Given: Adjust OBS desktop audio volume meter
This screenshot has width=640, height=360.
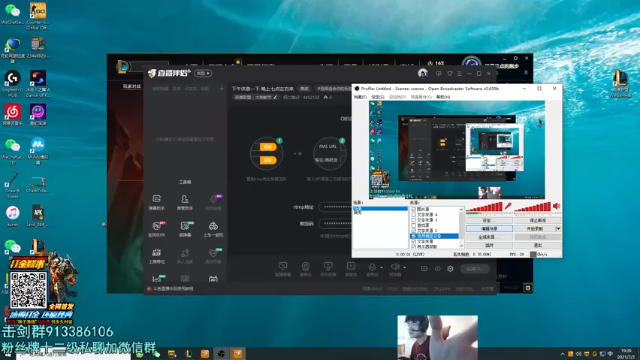Looking at the screenshot, I should point(533,207).
